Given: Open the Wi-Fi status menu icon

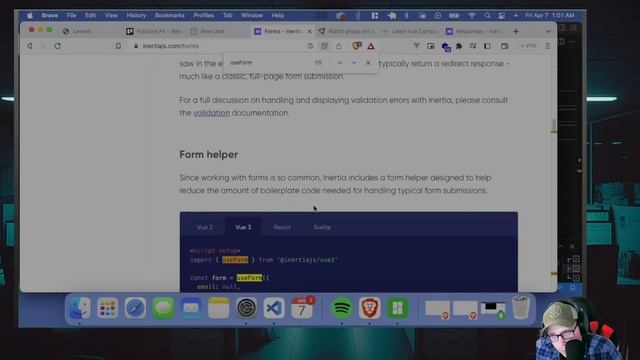Looking at the screenshot, I should click(472, 16).
